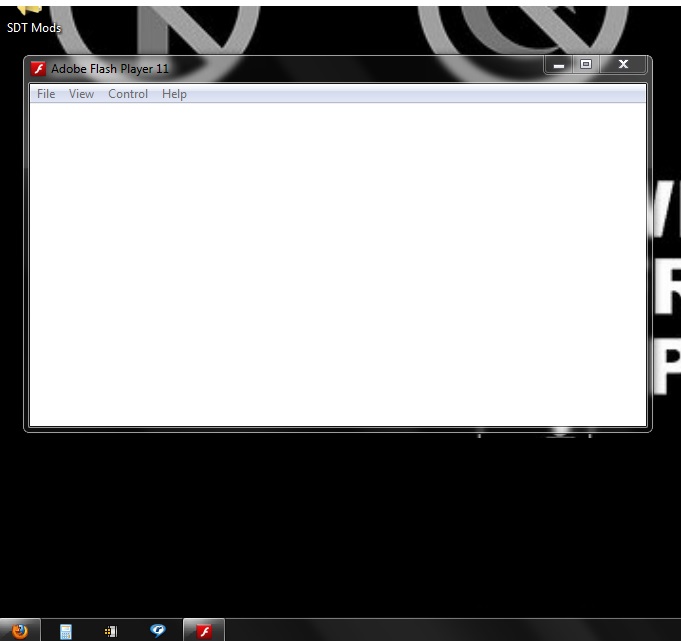Open the Help menu
Viewport: 681px width, 641px height.
tap(174, 94)
